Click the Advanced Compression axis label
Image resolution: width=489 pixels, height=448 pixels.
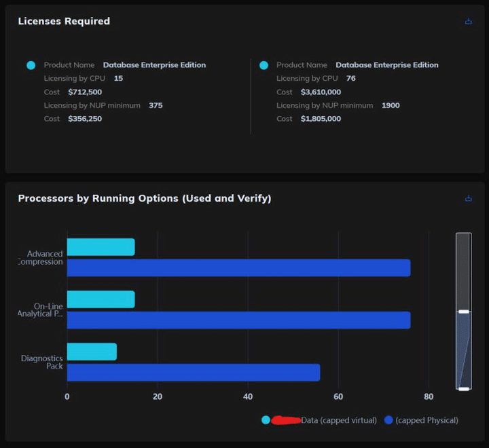(x=42, y=258)
